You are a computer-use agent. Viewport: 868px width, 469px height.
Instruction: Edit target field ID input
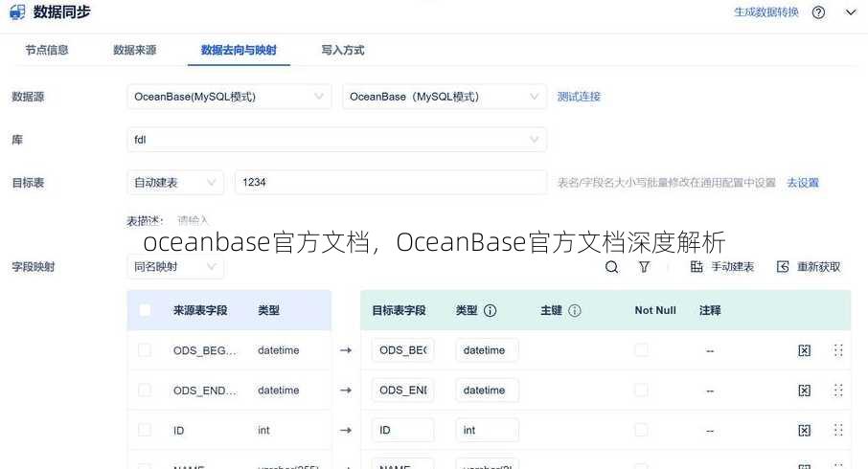click(402, 430)
